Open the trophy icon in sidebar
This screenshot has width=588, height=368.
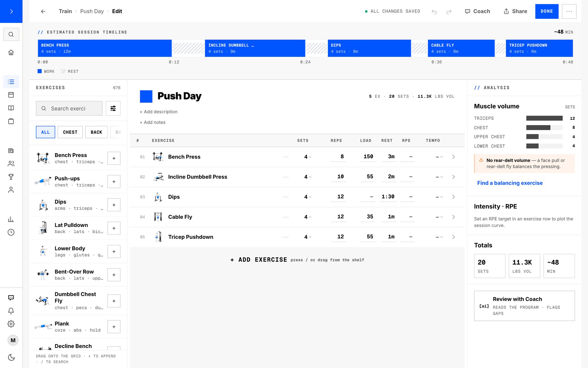coord(11,177)
